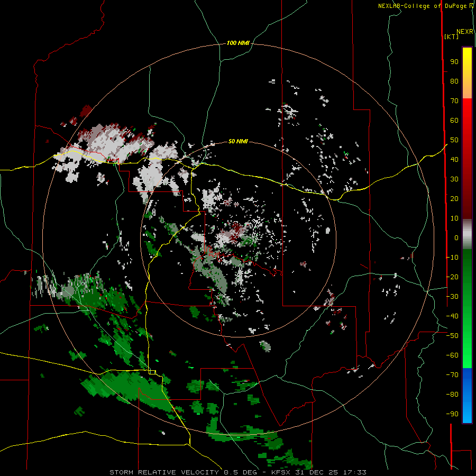
Task: Select the positive 70 knot scale label
Action: coord(454,101)
